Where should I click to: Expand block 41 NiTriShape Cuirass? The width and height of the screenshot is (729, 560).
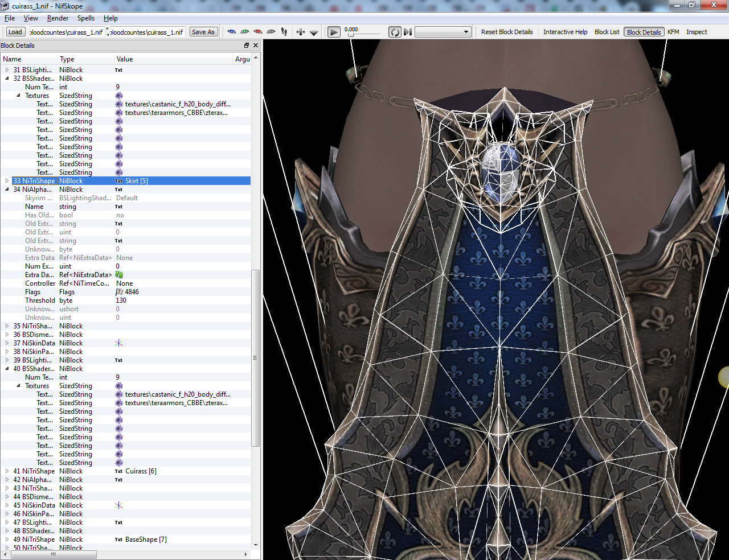7,471
